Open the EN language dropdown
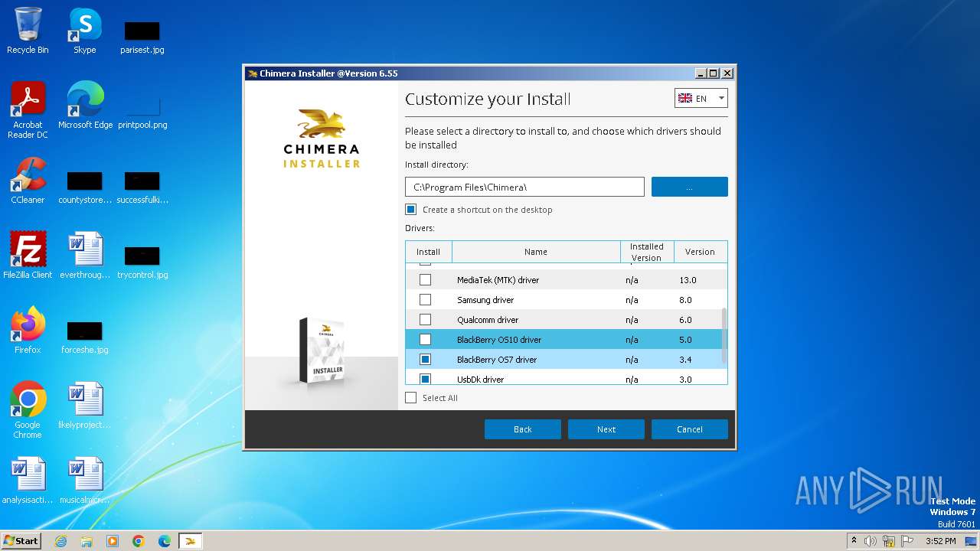 click(x=701, y=99)
